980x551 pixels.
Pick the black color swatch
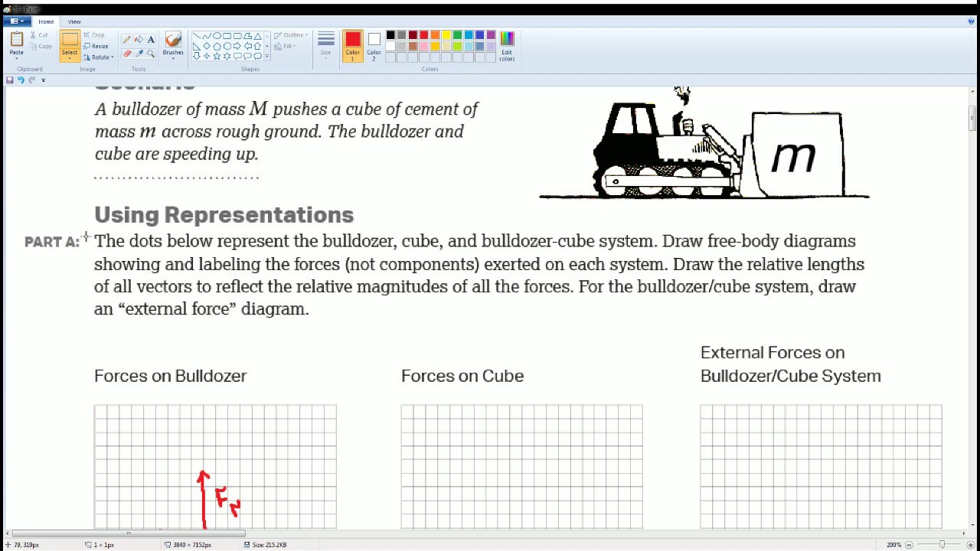(390, 35)
